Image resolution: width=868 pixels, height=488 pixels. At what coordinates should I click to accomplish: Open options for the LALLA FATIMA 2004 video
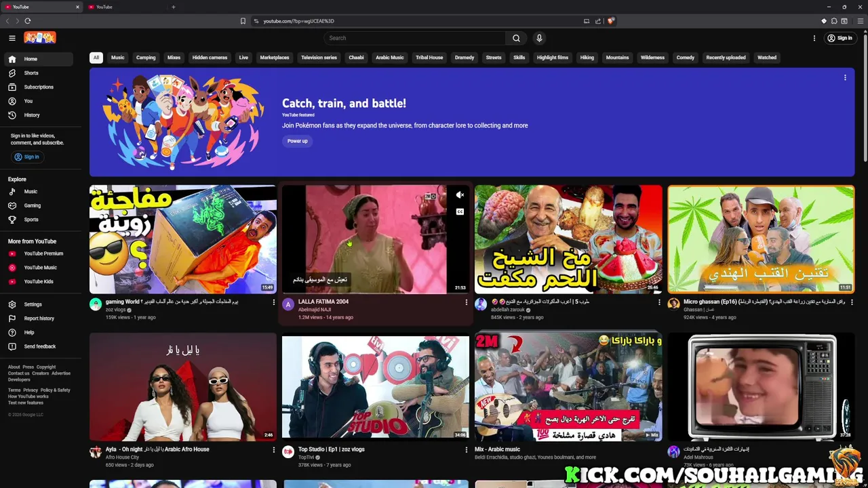466,302
